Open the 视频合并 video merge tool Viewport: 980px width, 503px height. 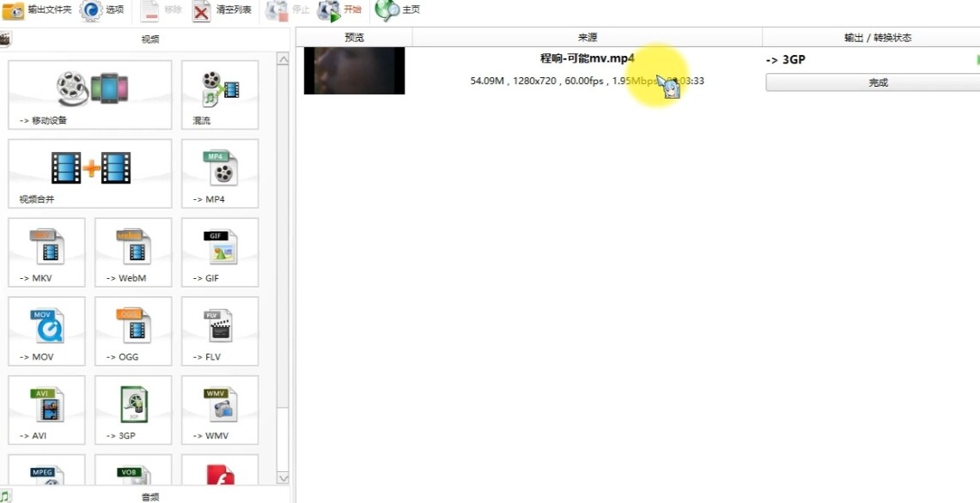pyautogui.click(x=90, y=173)
